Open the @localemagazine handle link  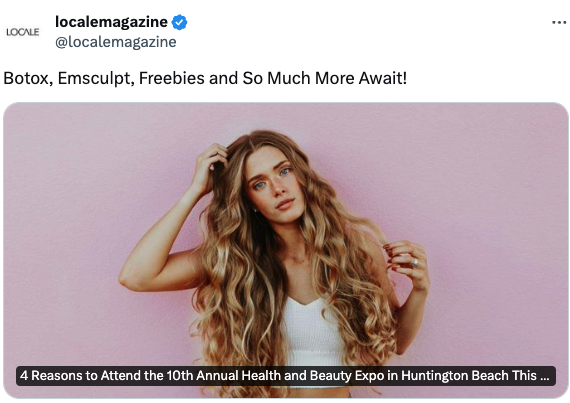116,42
